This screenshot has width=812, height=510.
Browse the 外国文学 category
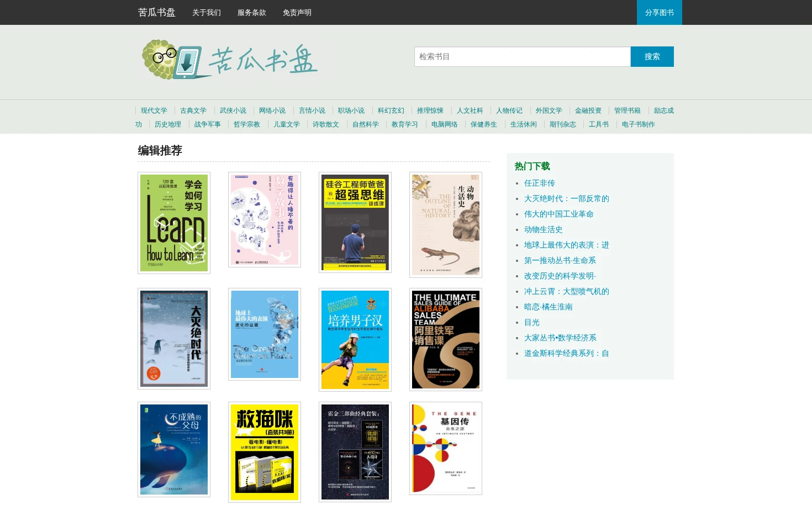click(549, 111)
